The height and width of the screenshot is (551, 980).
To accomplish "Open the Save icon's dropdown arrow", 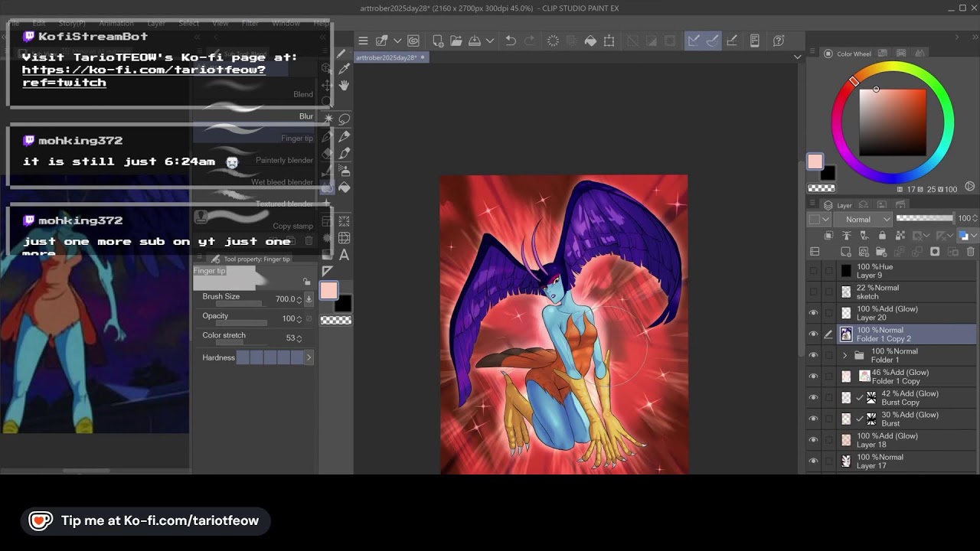I will [x=490, y=41].
